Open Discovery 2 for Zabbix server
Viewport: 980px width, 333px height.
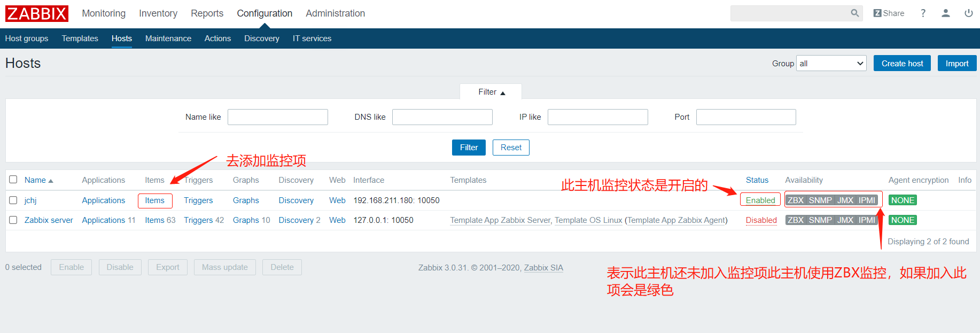pos(296,220)
